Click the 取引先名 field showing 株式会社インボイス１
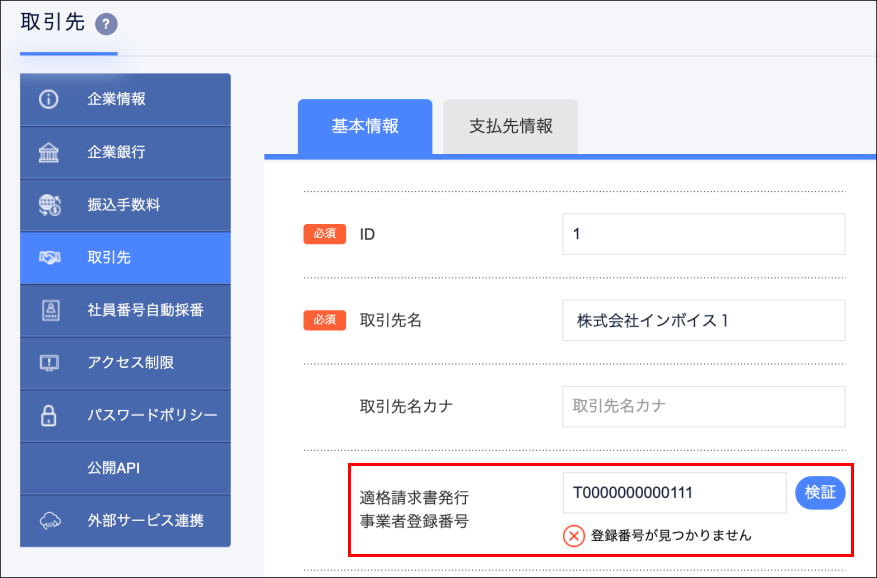The height and width of the screenshot is (578, 877). tap(703, 320)
